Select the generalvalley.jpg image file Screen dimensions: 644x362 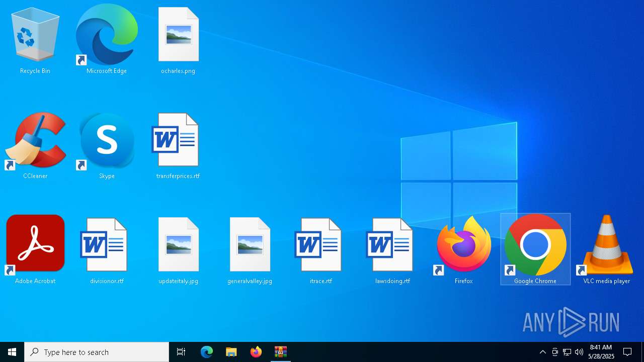[x=250, y=250]
